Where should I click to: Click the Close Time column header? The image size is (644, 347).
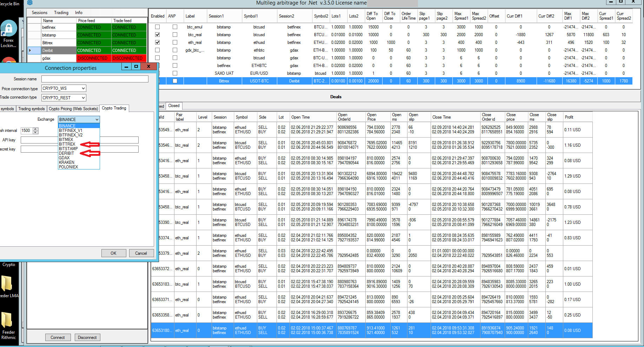(x=456, y=117)
